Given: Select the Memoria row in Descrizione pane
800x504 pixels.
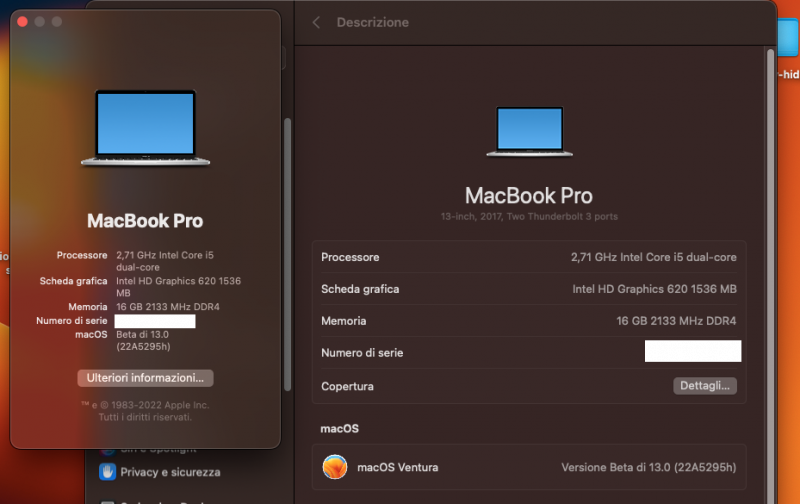Looking at the screenshot, I should click(529, 321).
